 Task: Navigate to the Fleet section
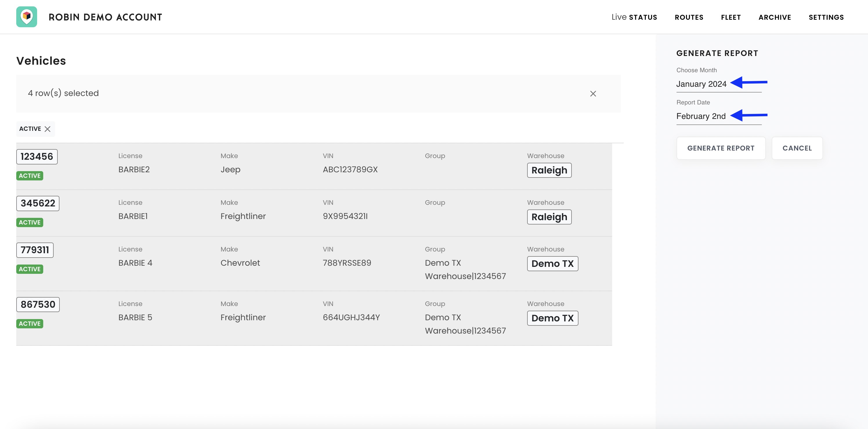730,17
